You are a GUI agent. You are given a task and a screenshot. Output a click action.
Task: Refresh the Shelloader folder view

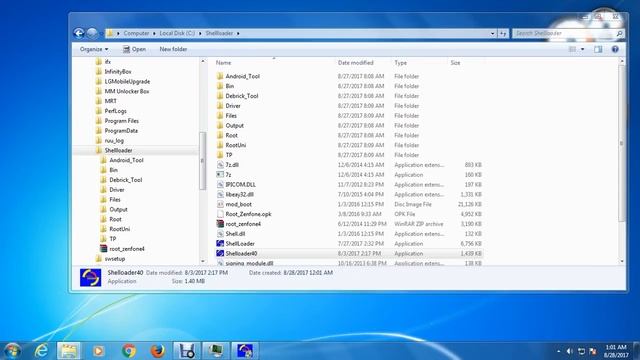[503, 33]
